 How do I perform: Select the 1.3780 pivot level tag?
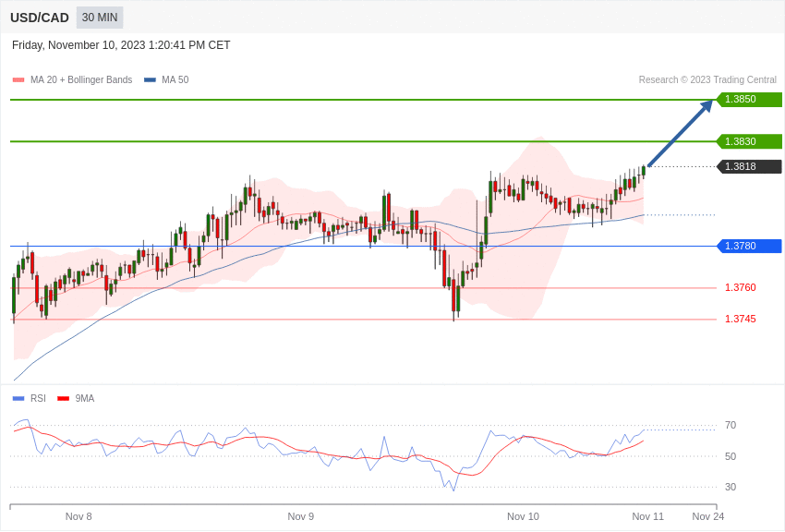(x=750, y=246)
